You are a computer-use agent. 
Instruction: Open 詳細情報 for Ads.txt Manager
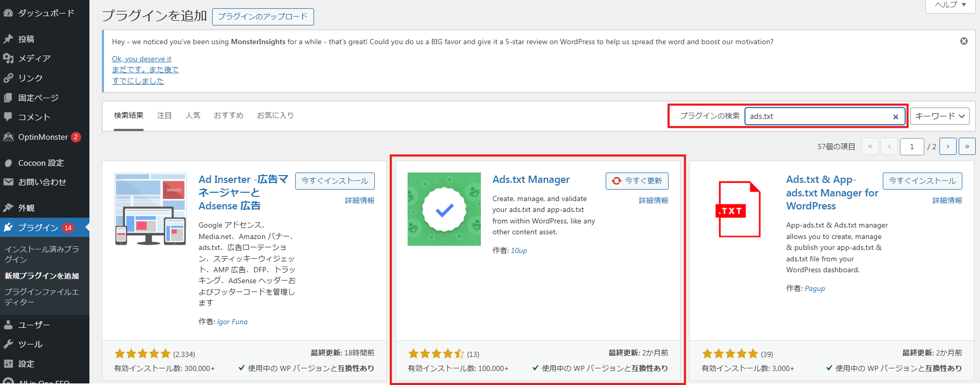point(654,201)
